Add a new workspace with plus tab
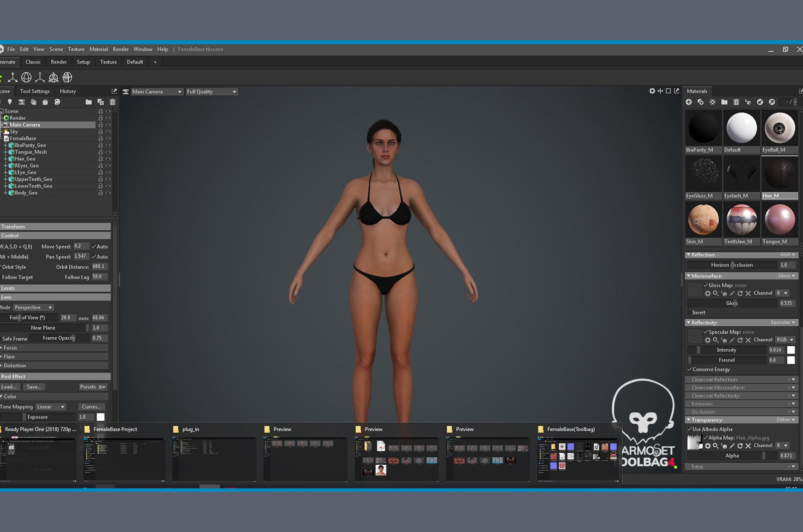Screen dimensions: 803x532 pos(155,62)
